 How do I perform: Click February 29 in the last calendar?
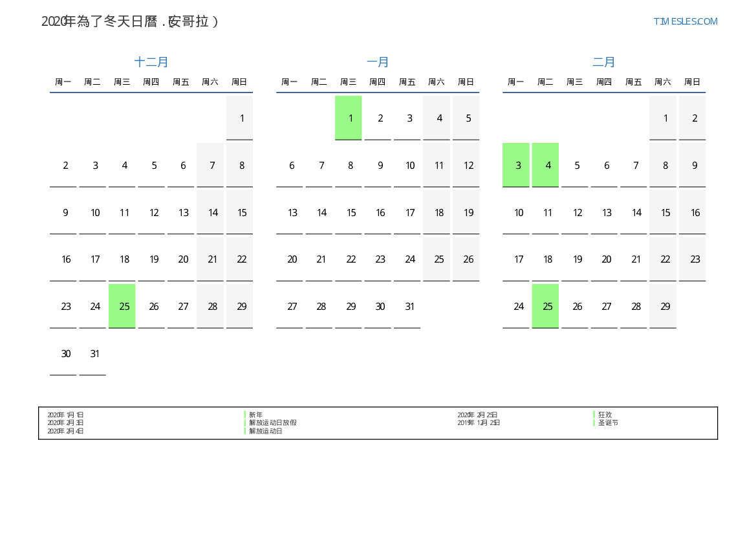[663, 306]
